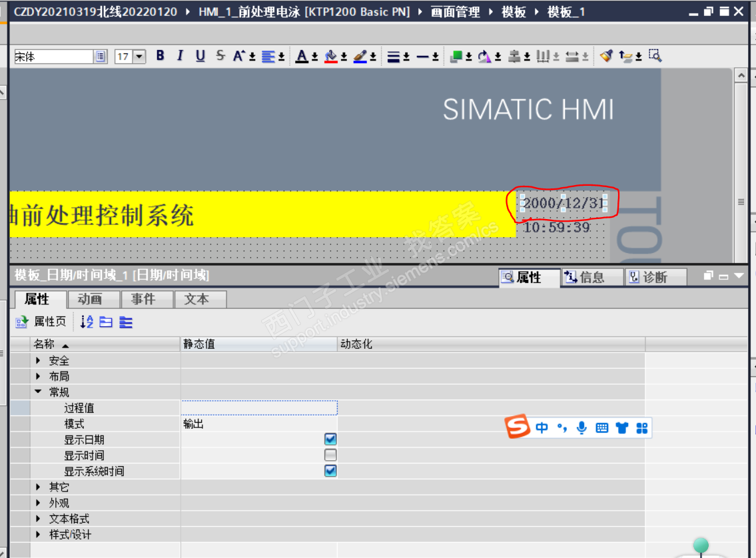This screenshot has width=756, height=558.
Task: Click the text alignment icon
Action: tap(268, 57)
